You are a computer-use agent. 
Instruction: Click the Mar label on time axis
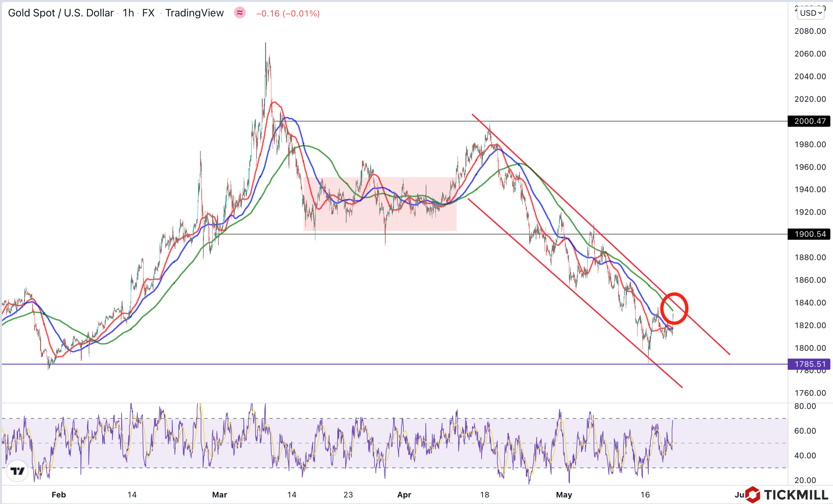point(219,495)
